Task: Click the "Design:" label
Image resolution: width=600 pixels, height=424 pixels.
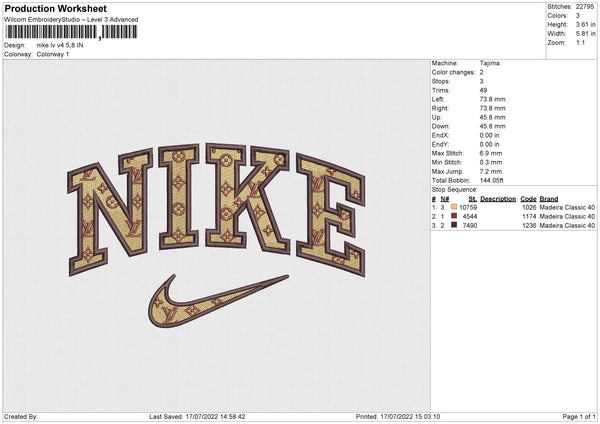Action: (x=15, y=45)
